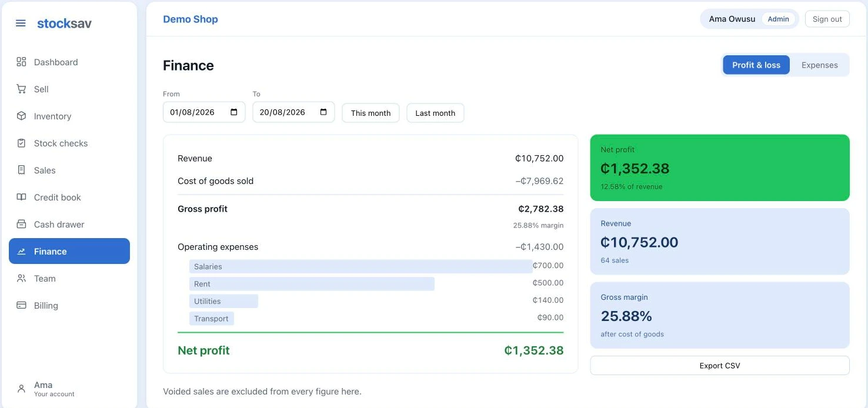Select the Finance sidebar item
Screen dimensions: 868x408
[x=69, y=251]
